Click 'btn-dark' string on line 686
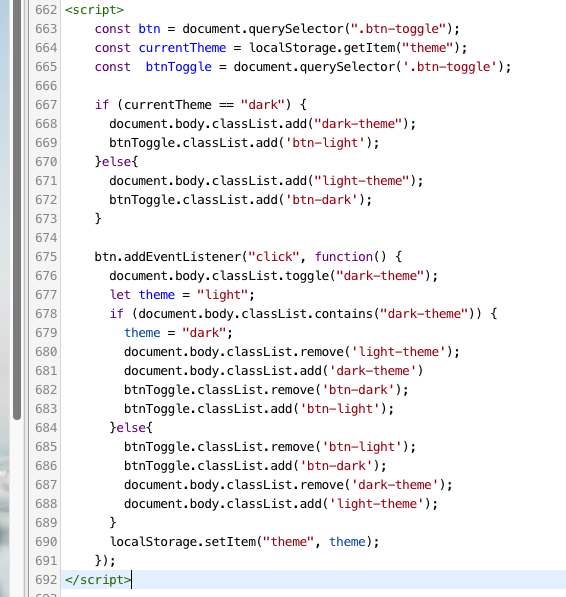This screenshot has width=566, height=597. [336, 466]
